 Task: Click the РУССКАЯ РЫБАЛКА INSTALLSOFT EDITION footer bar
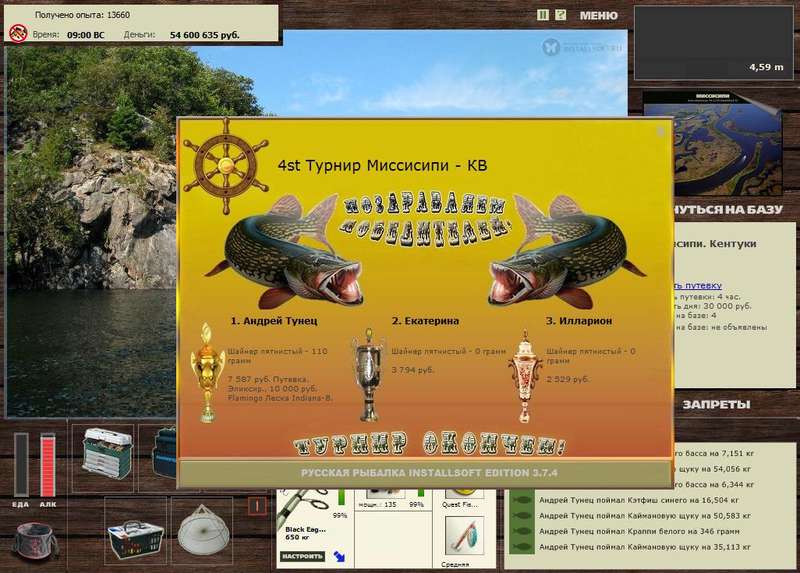click(425, 473)
